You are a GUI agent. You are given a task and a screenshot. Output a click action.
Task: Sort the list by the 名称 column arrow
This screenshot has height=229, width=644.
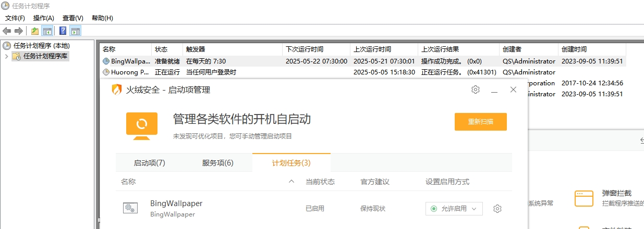point(291,182)
